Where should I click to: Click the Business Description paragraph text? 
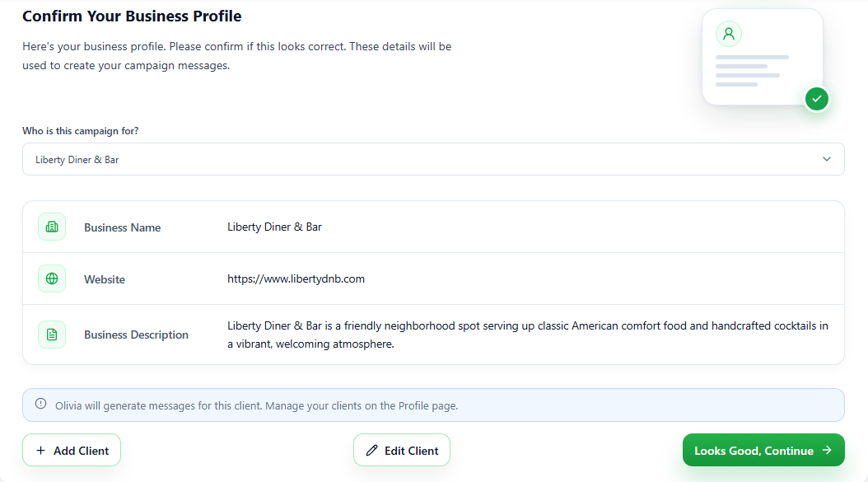pos(528,335)
